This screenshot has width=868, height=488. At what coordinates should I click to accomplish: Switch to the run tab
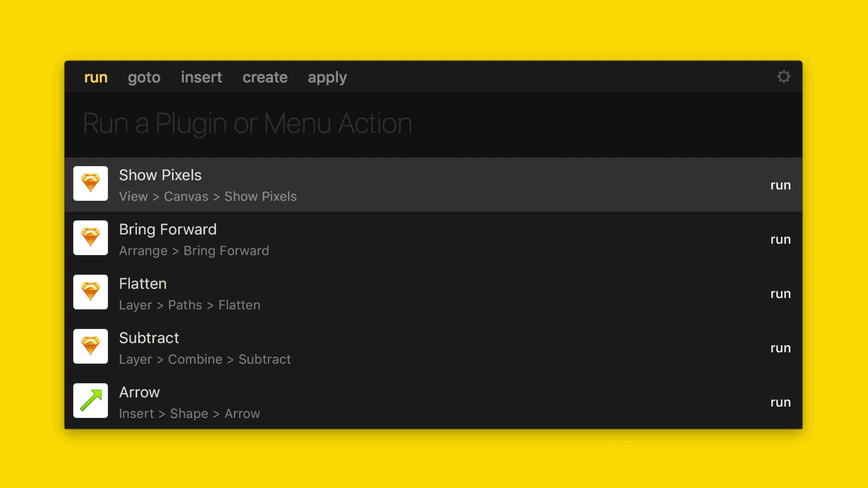[x=96, y=78]
